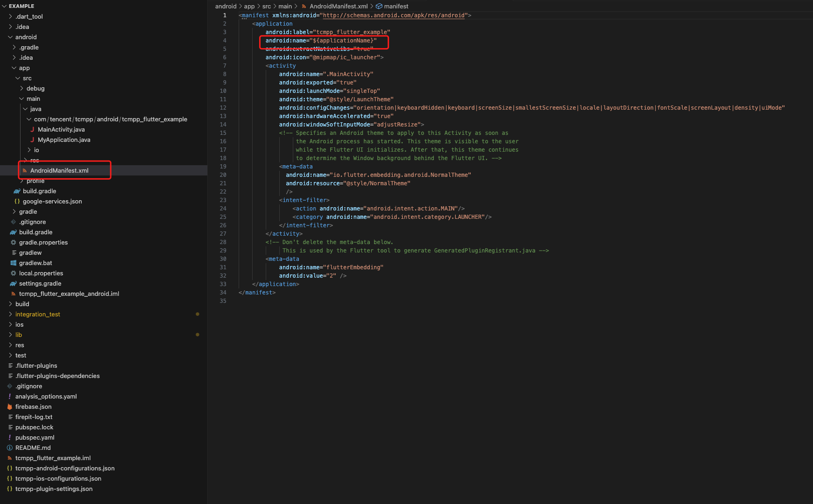Image resolution: width=813 pixels, height=504 pixels.
Task: Click 'AndroidManifest.xml' in the breadcrumb
Action: click(x=339, y=6)
